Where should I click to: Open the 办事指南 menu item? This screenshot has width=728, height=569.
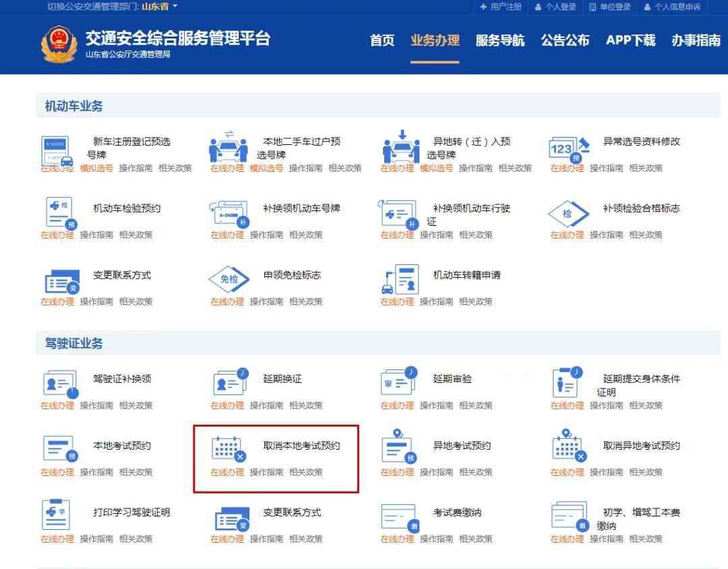696,40
